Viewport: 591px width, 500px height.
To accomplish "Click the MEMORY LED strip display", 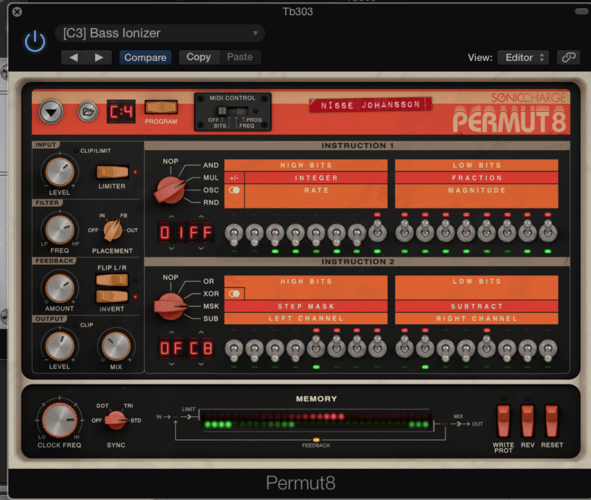I will pyautogui.click(x=316, y=420).
